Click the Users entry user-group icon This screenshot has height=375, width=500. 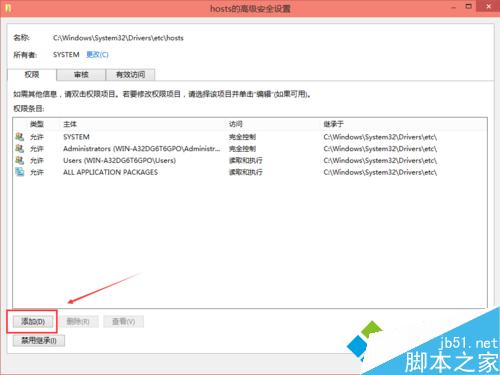click(20, 160)
